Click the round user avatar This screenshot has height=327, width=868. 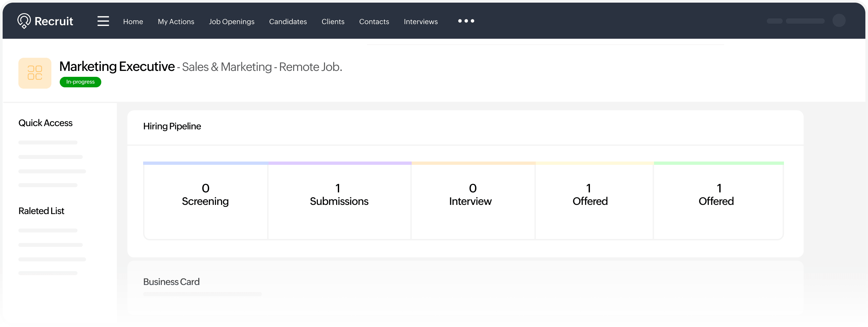pos(839,21)
